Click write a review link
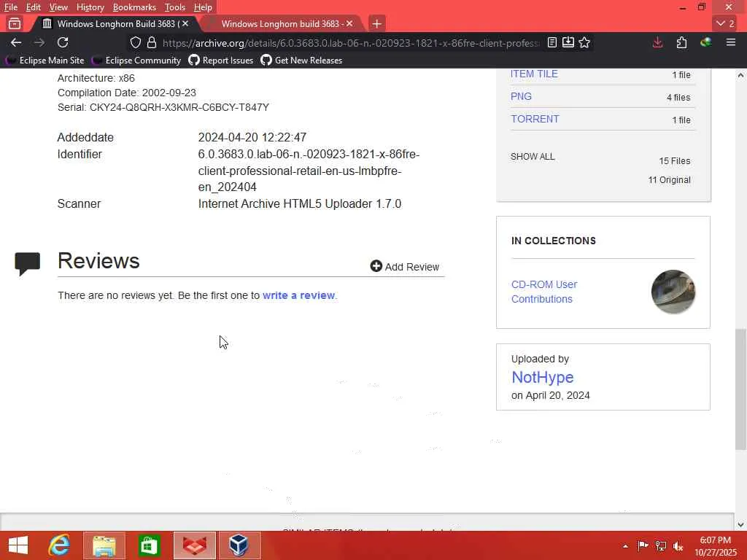 point(298,295)
